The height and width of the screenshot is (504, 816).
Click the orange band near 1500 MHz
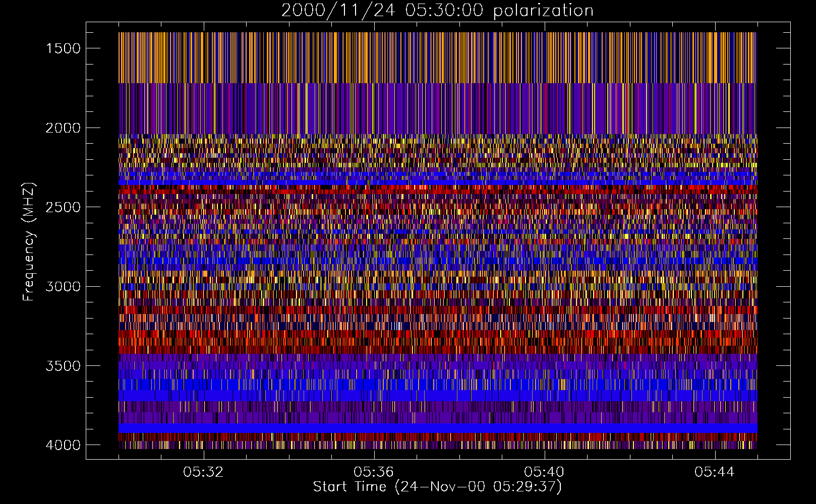438,57
